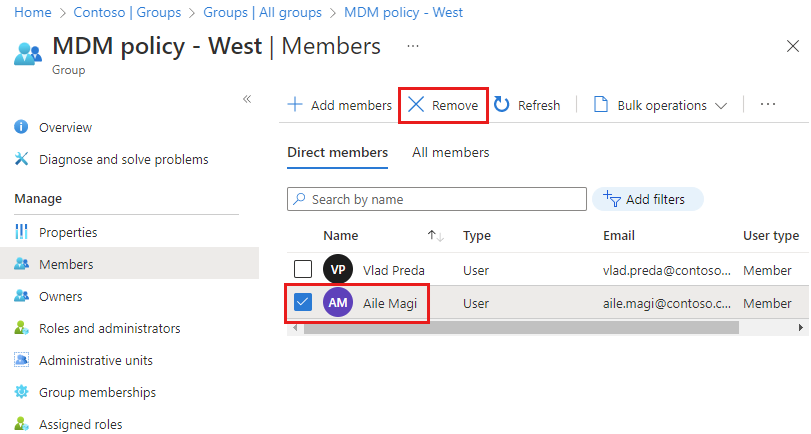Image resolution: width=811 pixels, height=434 pixels.
Task: Click the Add members plus icon
Action: click(296, 105)
